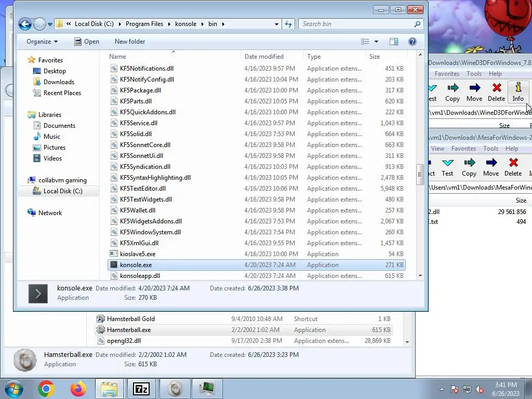This screenshot has height=399, width=532.
Task: Open Explorer help icon
Action: click(412, 42)
